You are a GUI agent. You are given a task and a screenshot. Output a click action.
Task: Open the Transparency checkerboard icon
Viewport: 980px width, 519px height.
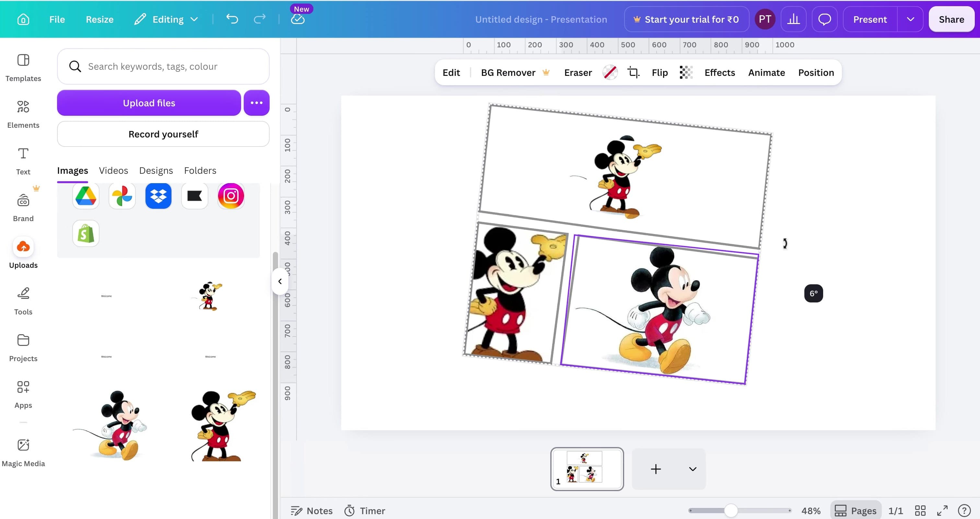[686, 72]
